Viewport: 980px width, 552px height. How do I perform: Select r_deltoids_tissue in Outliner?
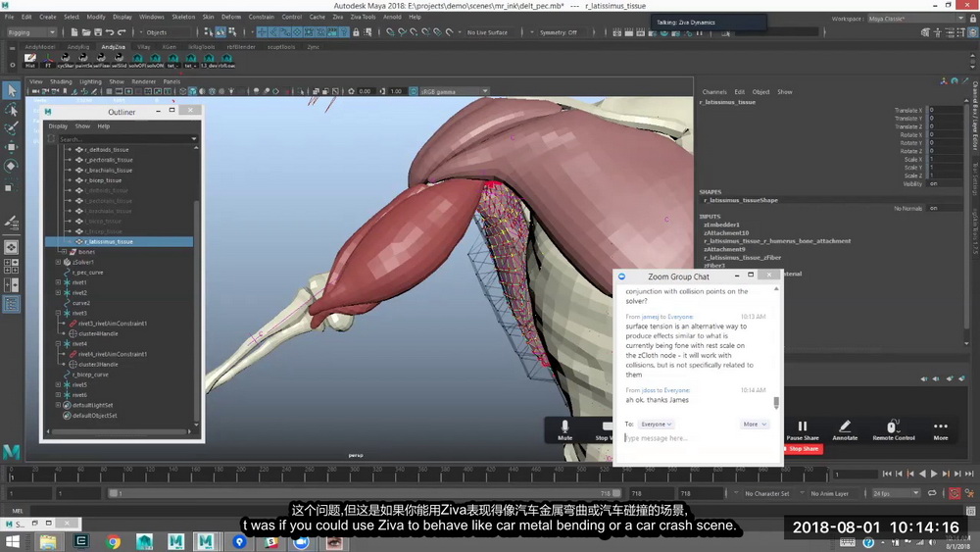click(x=106, y=150)
